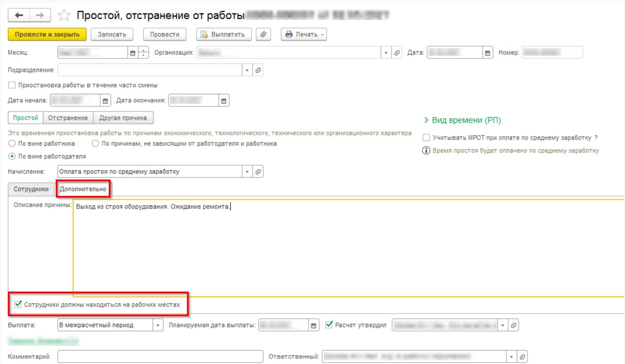
Task: Open the Выплата dropdown list
Action: click(x=159, y=325)
